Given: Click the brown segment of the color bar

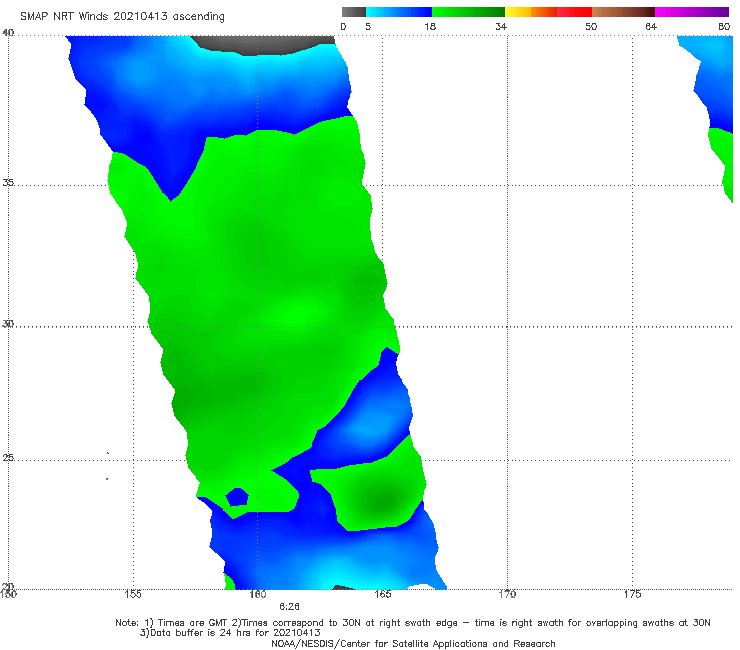Looking at the screenshot, I should [623, 12].
